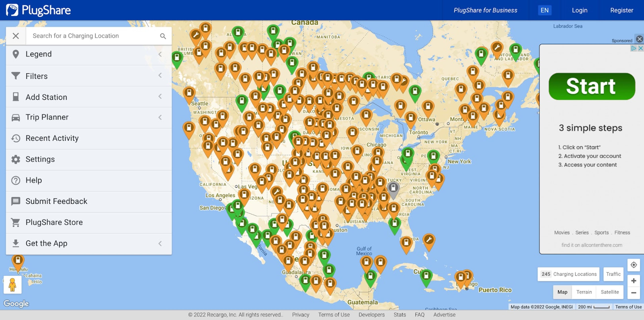
Task: Switch to Terrain view
Action: (x=584, y=292)
